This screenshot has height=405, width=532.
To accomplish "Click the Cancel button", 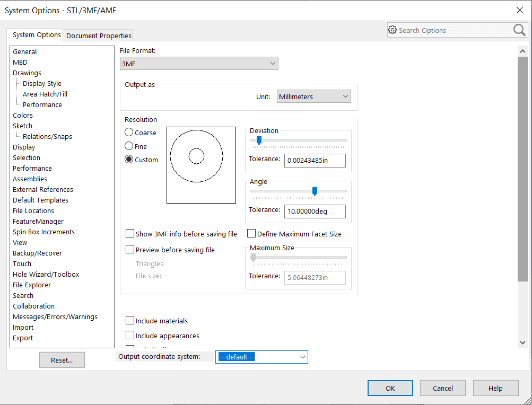I will pyautogui.click(x=443, y=388).
